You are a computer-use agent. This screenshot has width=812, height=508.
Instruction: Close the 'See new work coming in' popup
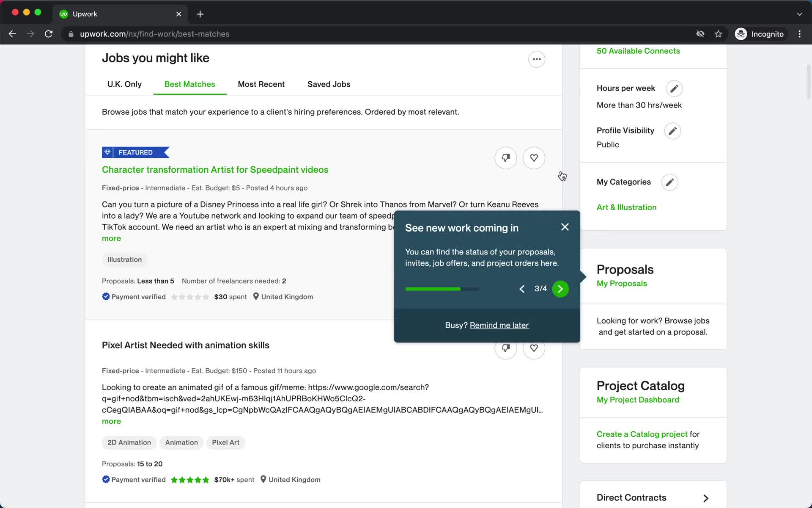pyautogui.click(x=565, y=227)
